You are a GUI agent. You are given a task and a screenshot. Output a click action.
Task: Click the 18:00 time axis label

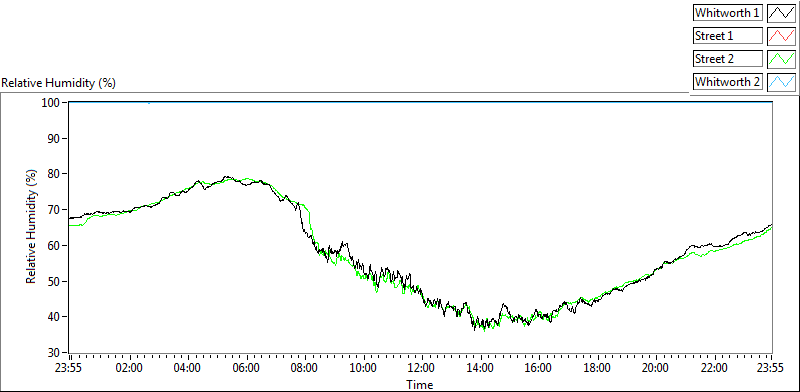coord(597,368)
